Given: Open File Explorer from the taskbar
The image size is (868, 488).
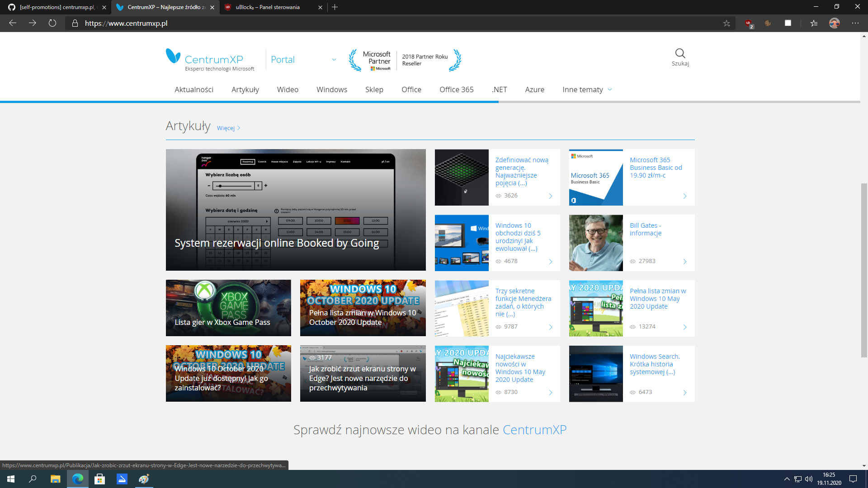Looking at the screenshot, I should [55, 479].
